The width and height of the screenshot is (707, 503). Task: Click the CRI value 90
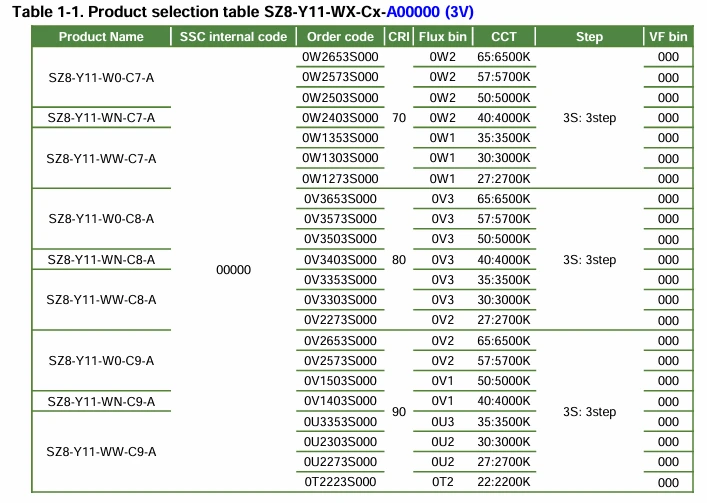399,412
